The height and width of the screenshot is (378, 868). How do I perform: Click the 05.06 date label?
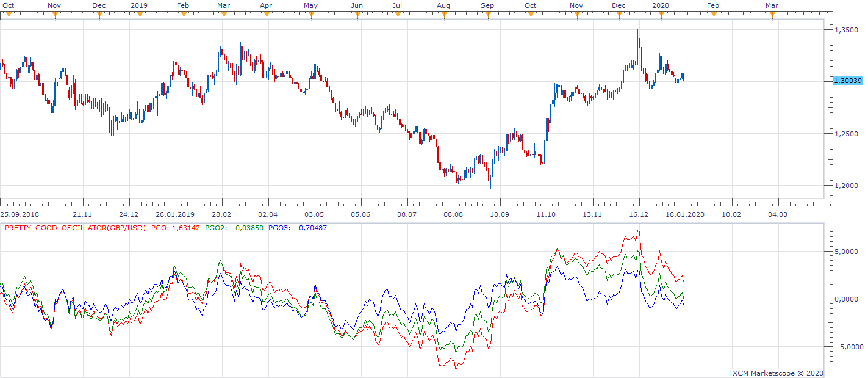(x=360, y=214)
